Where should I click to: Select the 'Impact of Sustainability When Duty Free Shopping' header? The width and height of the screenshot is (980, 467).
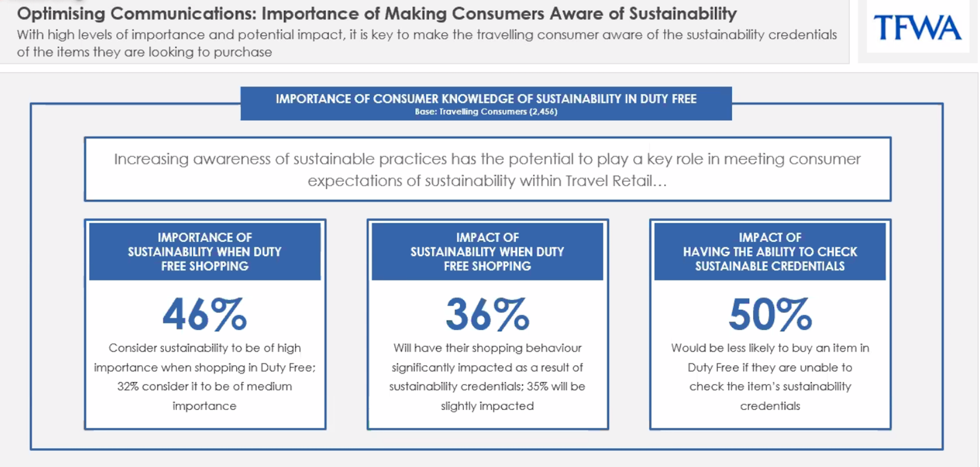tap(487, 251)
